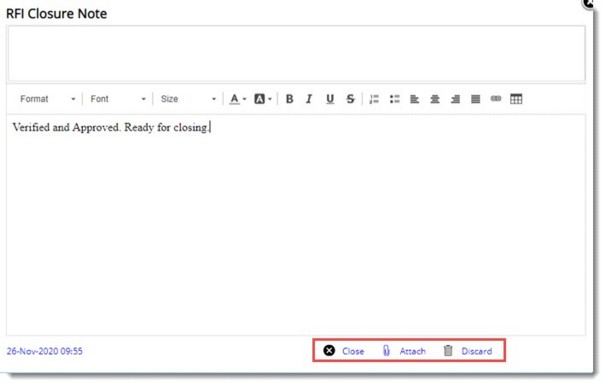The height and width of the screenshot is (386, 606).
Task: Toggle Italic formatting in the toolbar
Action: point(309,99)
